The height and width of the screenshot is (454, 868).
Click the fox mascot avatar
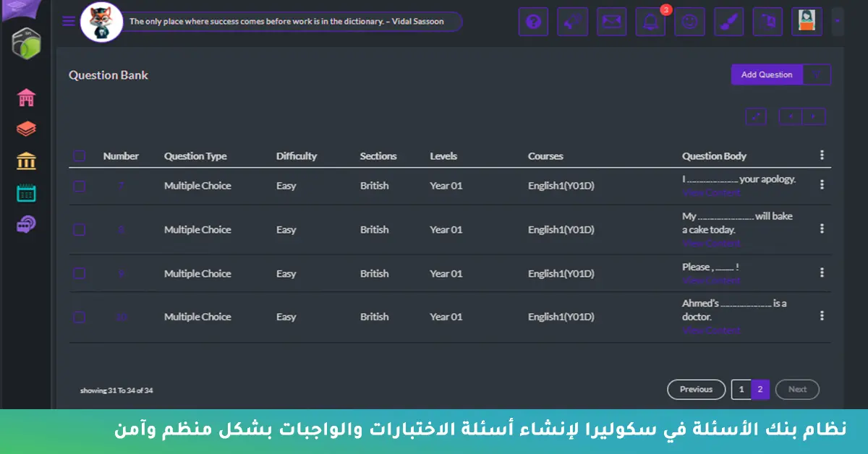pos(101,22)
